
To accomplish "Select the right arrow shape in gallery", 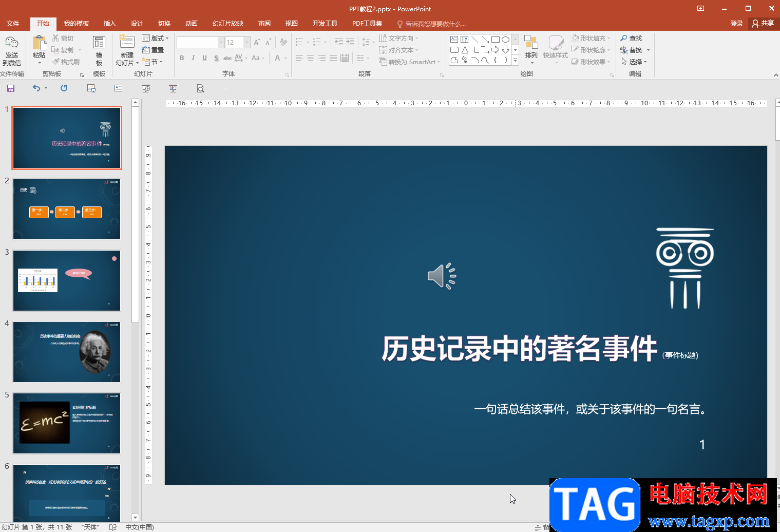I will (x=495, y=50).
